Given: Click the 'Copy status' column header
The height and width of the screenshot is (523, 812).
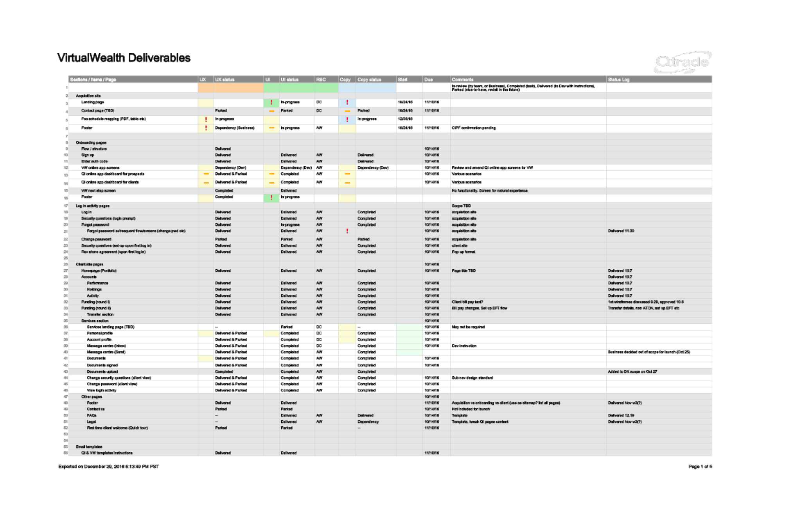Looking at the screenshot, I should point(376,79).
